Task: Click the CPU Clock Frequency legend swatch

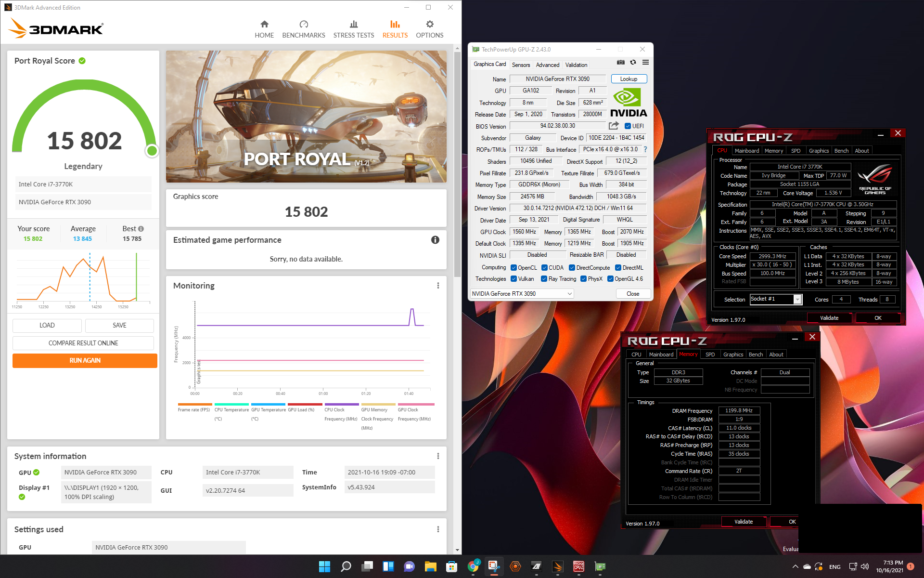Action: pyautogui.click(x=342, y=404)
